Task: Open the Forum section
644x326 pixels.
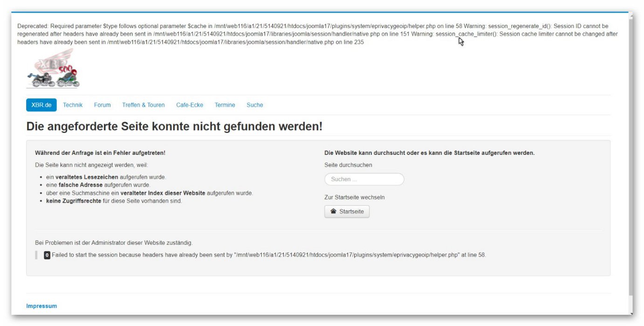Action: tap(102, 104)
